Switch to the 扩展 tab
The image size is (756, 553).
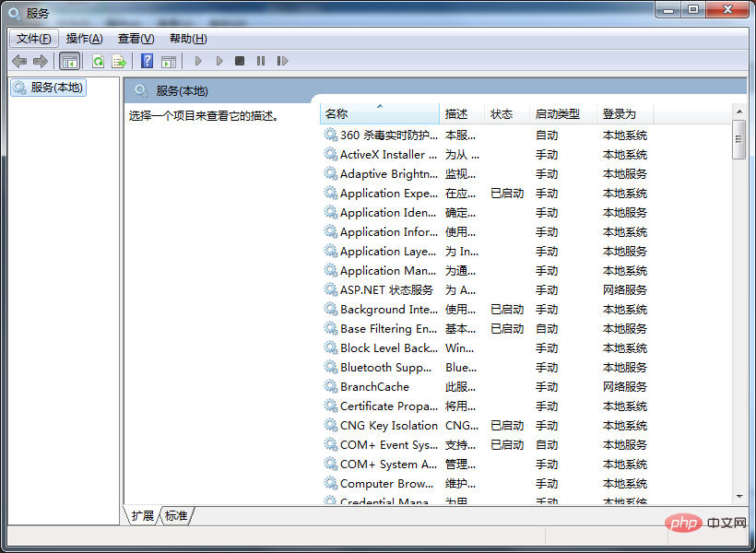point(142,516)
